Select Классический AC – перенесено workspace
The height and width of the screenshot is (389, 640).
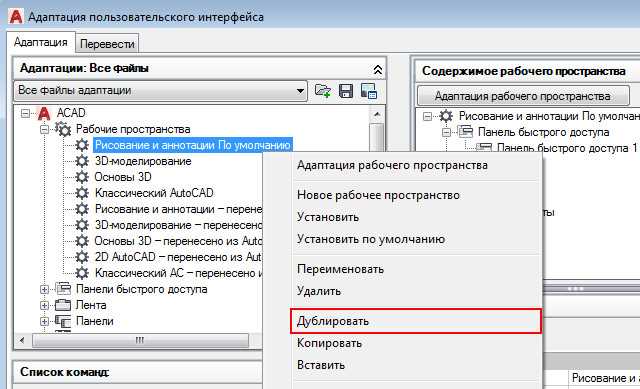click(x=178, y=273)
